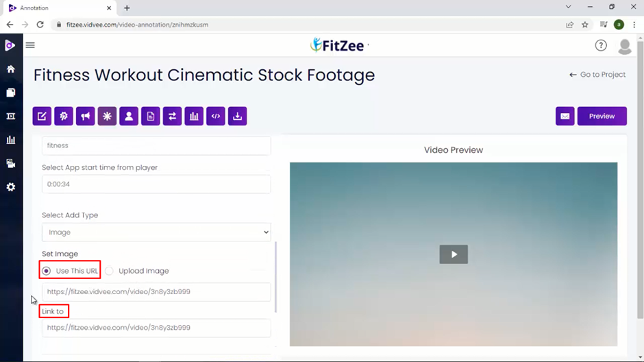Open the slideshow icon in sidebar

tap(11, 117)
